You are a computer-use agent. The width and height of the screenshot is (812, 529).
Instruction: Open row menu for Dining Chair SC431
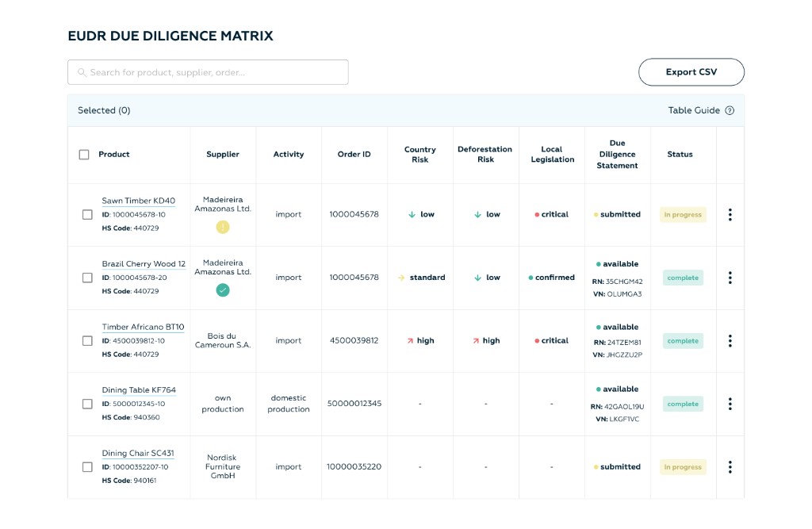730,467
